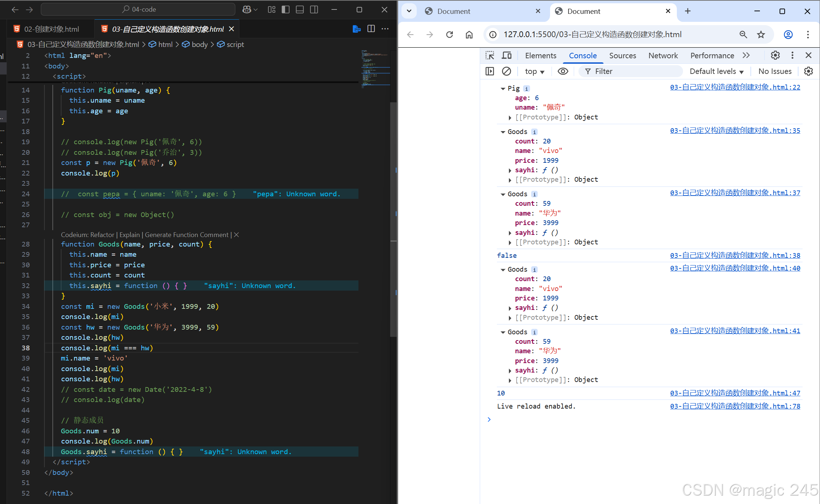
Task: Click the inspect element picker icon
Action: [490, 55]
